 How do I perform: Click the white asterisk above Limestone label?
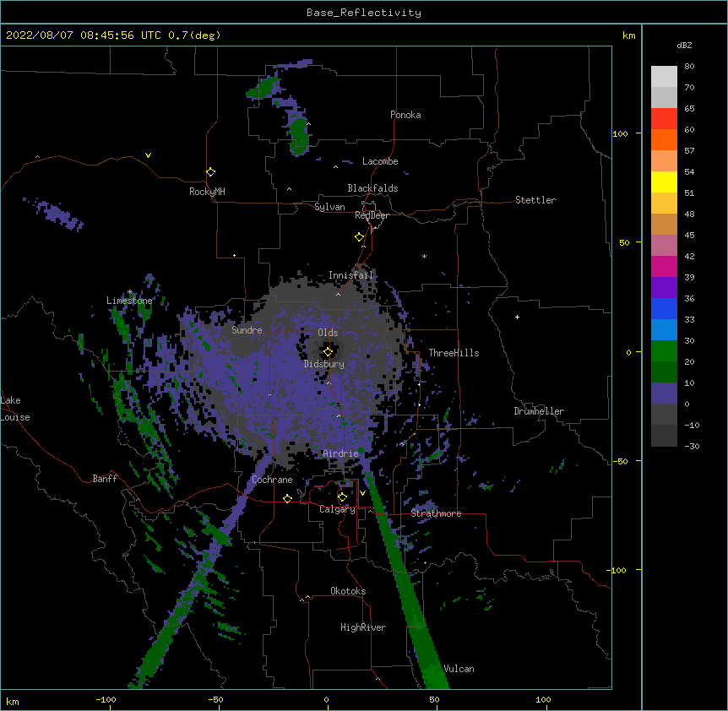pyautogui.click(x=129, y=292)
